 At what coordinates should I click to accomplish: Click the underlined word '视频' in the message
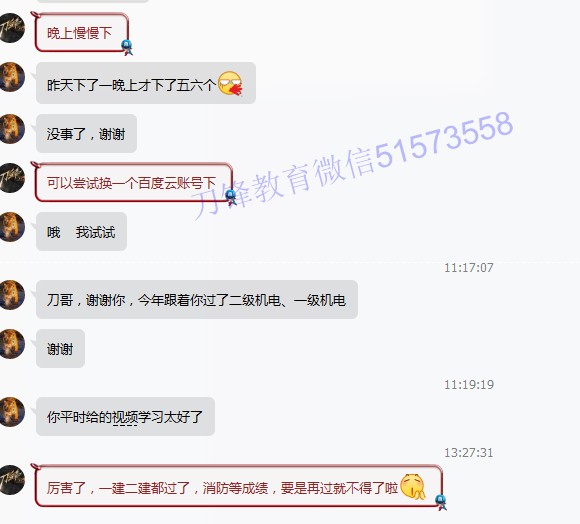(125, 417)
